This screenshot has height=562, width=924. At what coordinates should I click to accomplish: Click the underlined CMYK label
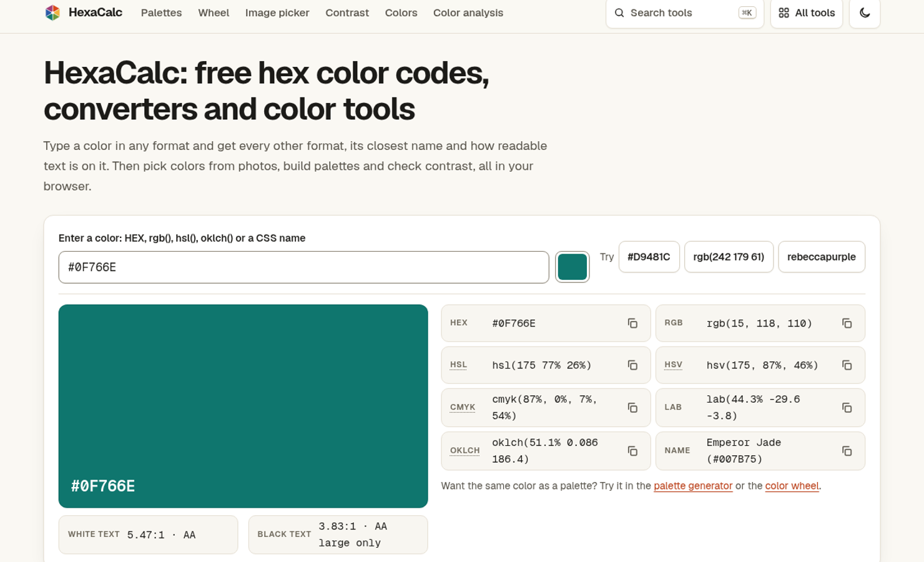tap(463, 407)
